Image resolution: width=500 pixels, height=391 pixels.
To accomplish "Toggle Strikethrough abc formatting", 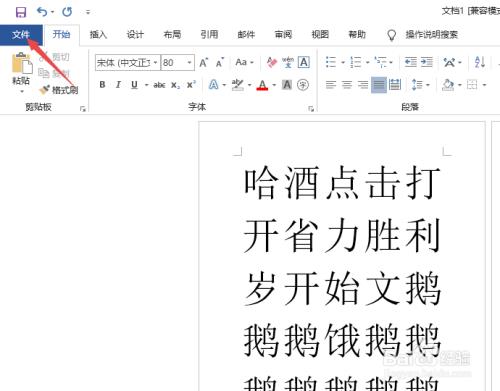I will (159, 85).
